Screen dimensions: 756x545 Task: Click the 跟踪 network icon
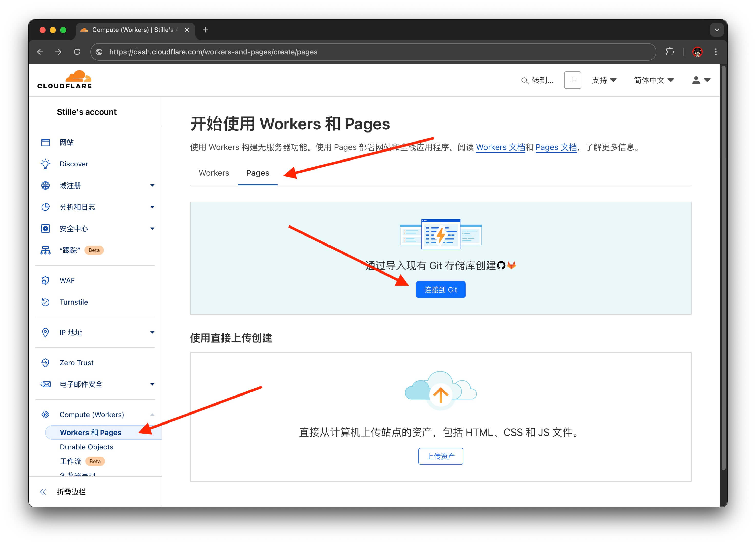(45, 250)
